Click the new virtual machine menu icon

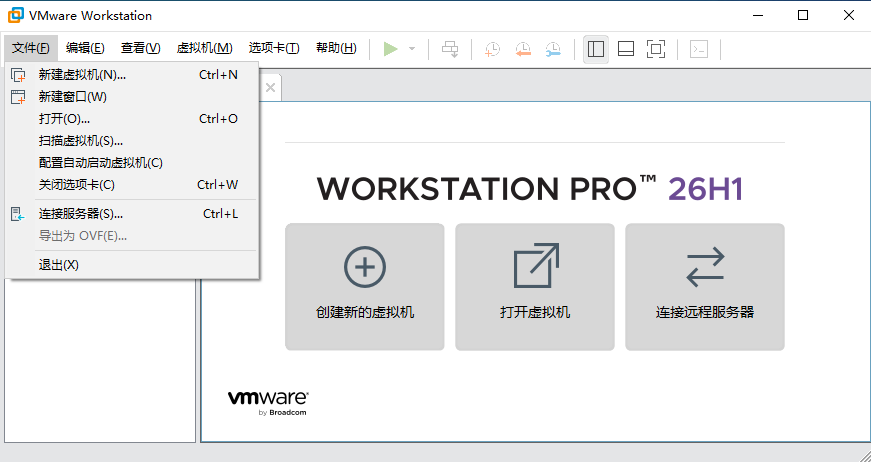[18, 75]
